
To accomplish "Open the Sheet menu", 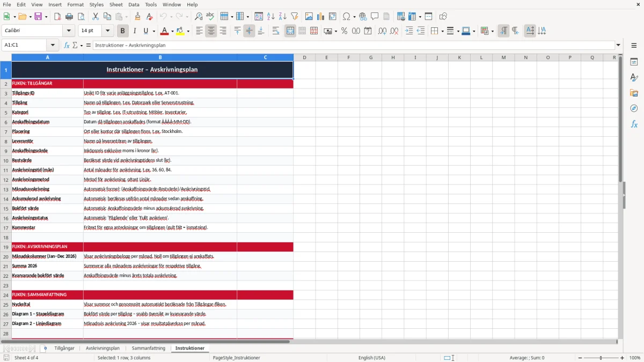I will tap(116, 4).
